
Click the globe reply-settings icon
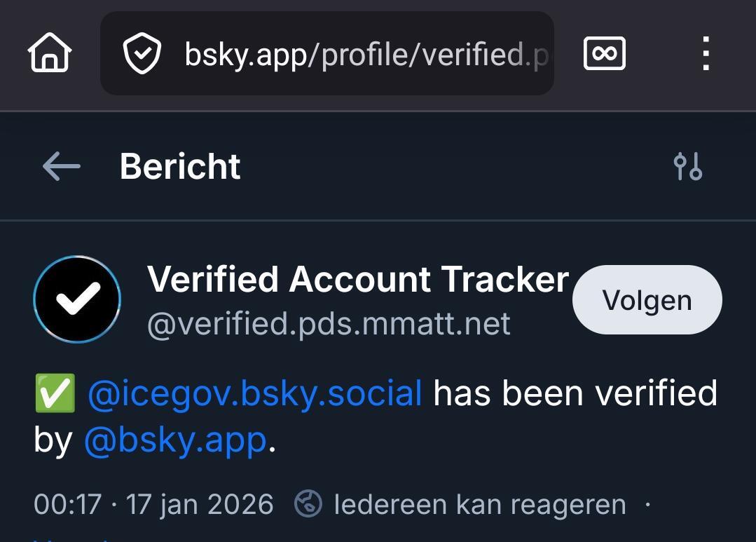[308, 504]
